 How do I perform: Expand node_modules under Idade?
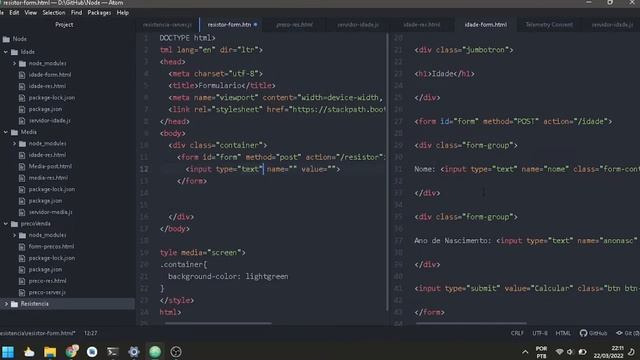click(14, 64)
